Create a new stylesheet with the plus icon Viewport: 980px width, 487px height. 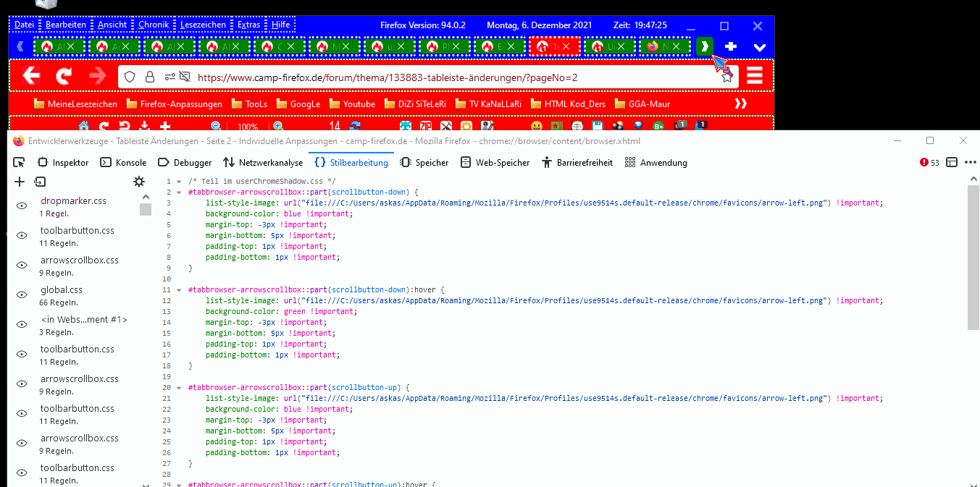[x=20, y=182]
